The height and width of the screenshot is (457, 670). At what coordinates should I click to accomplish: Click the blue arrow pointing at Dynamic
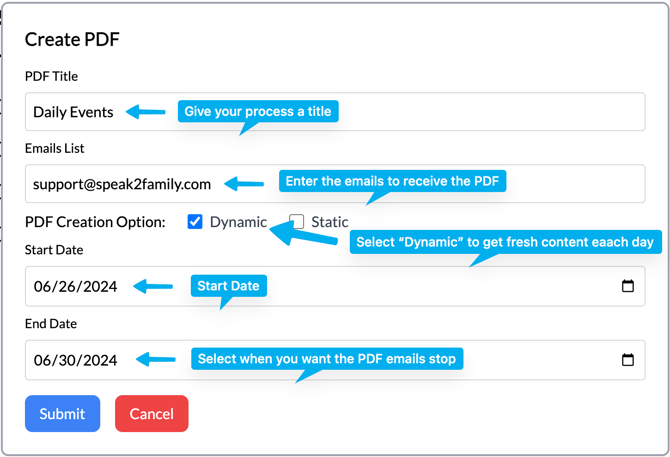303,234
